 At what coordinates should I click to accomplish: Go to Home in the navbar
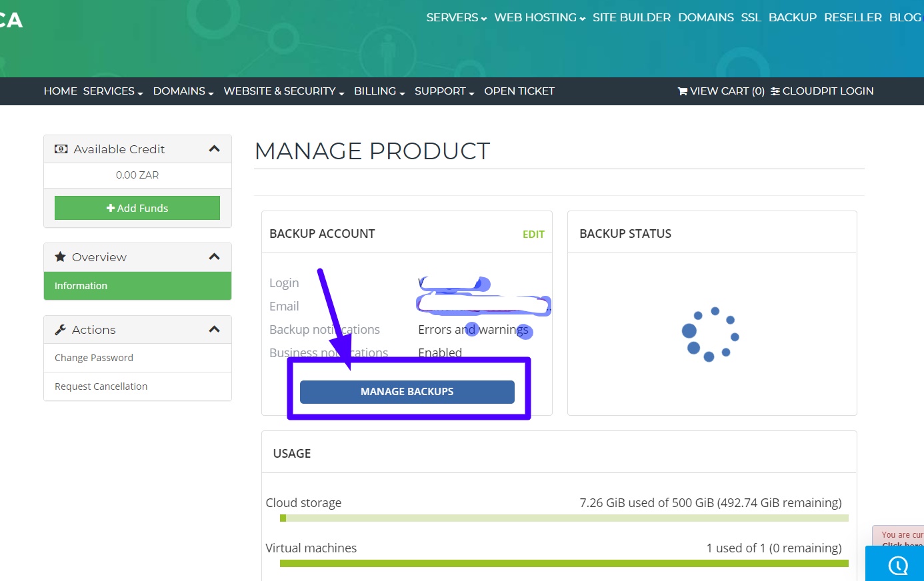pyautogui.click(x=61, y=91)
